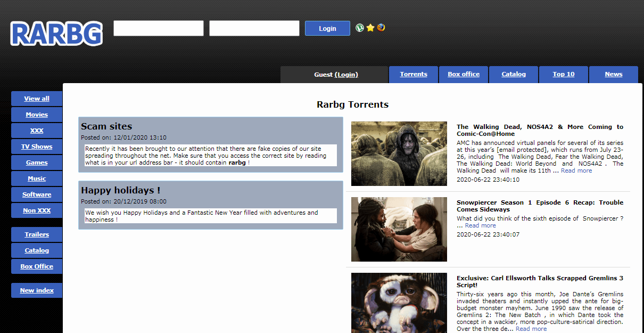Image resolution: width=644 pixels, height=333 pixels.
Task: Click the date 2020-06-22 23:40:10
Action: pos(488,180)
